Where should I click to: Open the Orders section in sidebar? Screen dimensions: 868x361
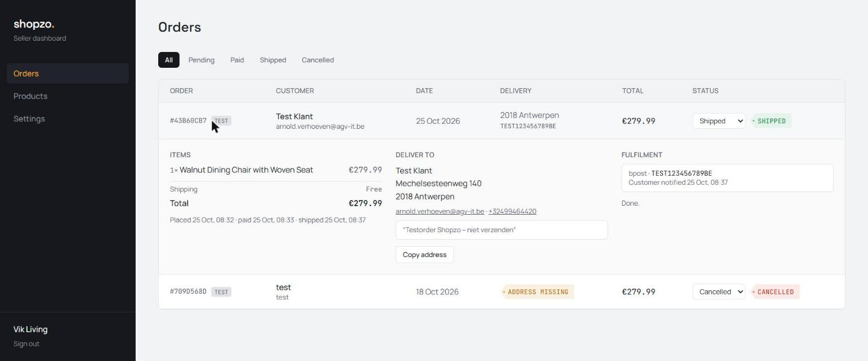[x=68, y=73]
